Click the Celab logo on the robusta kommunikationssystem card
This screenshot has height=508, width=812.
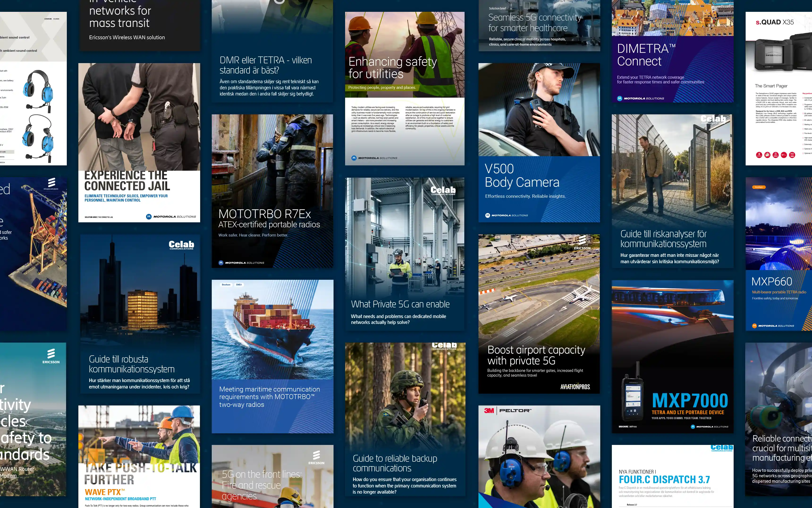pos(181,245)
